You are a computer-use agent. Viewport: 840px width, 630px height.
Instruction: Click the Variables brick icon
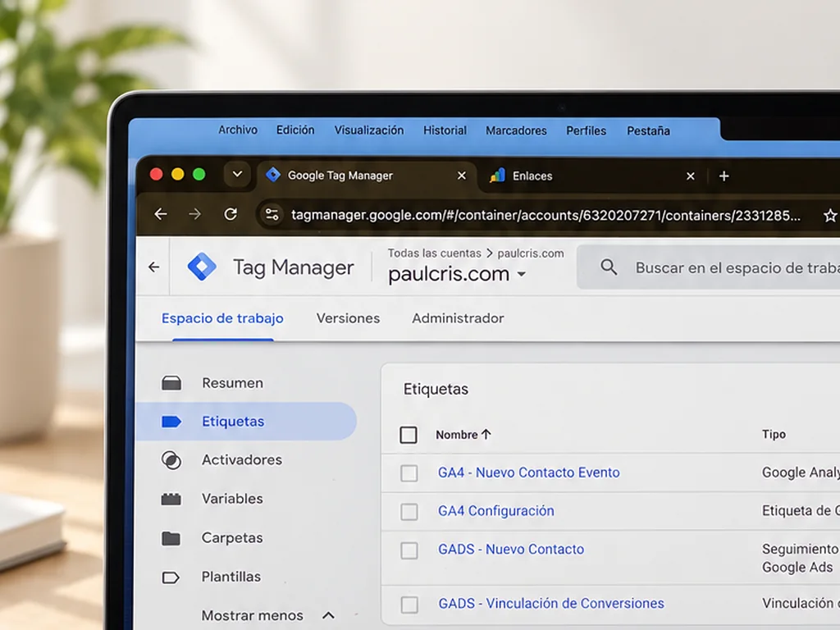point(171,499)
